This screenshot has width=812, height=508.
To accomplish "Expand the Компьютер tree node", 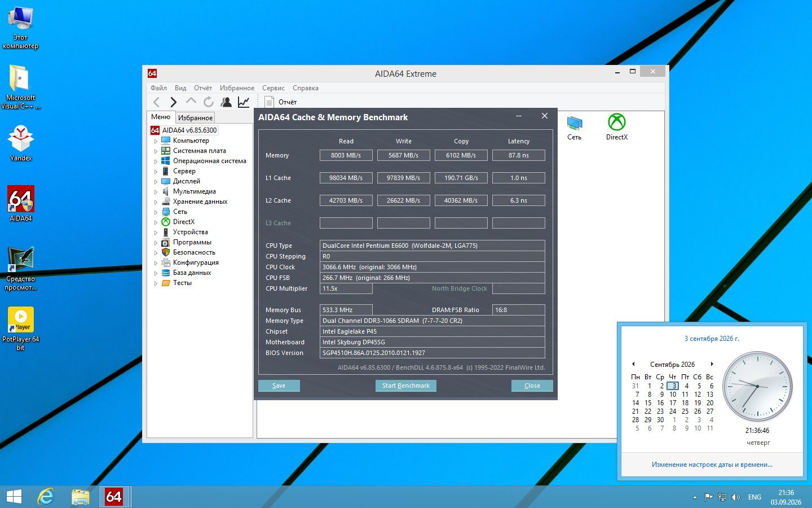I will (x=156, y=141).
